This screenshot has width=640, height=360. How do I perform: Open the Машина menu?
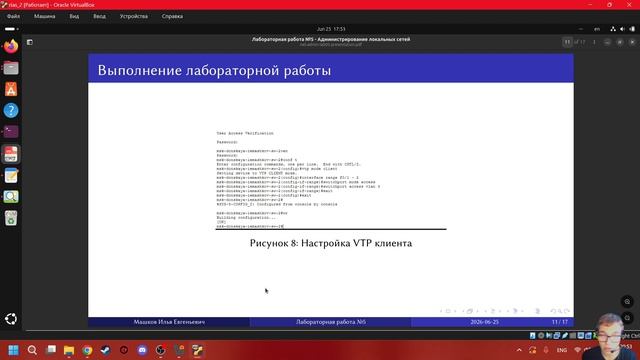[44, 16]
